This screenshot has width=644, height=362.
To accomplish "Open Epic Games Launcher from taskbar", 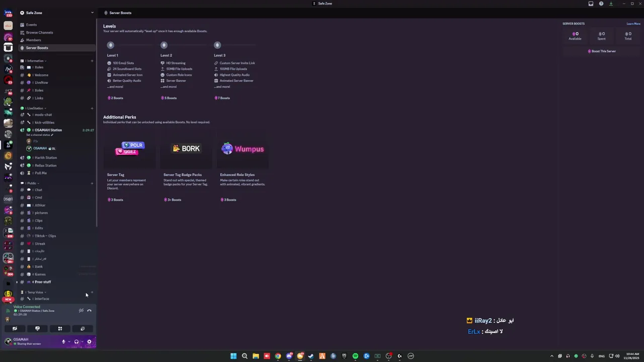I will pyautogui.click(x=344, y=356).
